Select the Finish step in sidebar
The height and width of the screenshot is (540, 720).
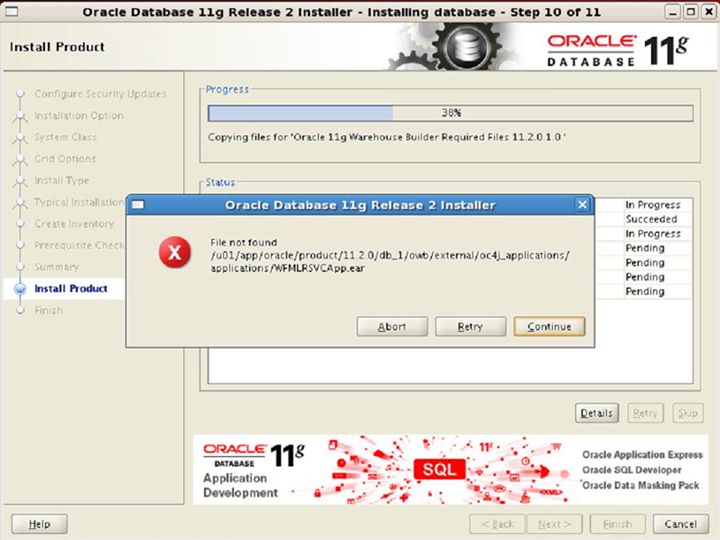coord(48,310)
